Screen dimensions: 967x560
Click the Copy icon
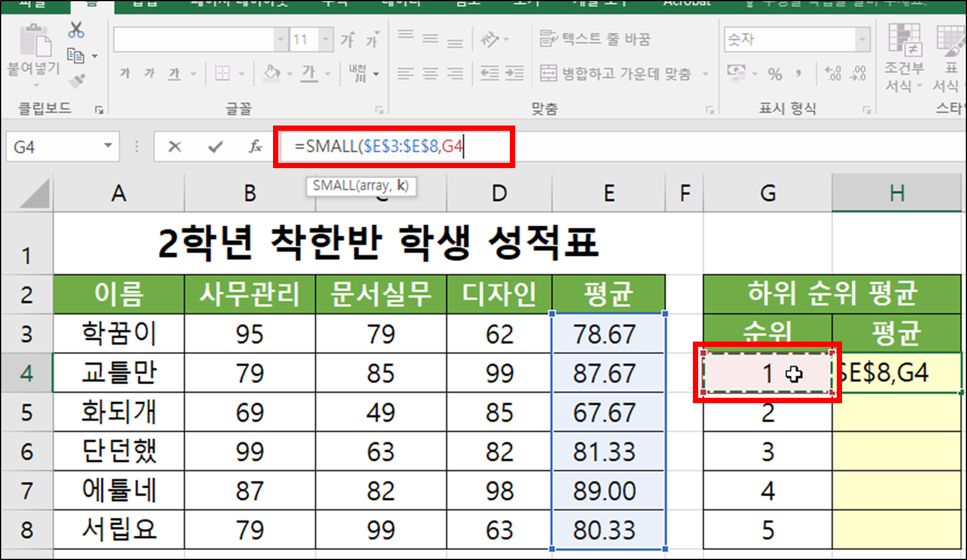[x=75, y=56]
